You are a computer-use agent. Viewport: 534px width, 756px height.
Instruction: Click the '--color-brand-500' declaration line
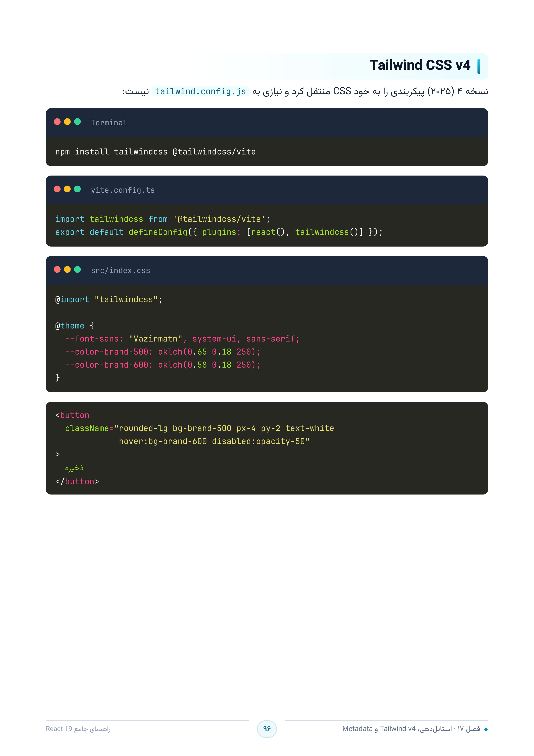[163, 352]
